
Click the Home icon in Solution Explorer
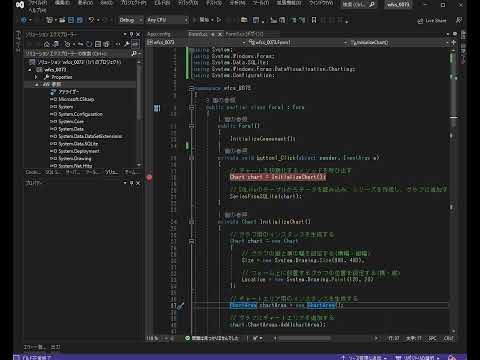tap(47, 44)
